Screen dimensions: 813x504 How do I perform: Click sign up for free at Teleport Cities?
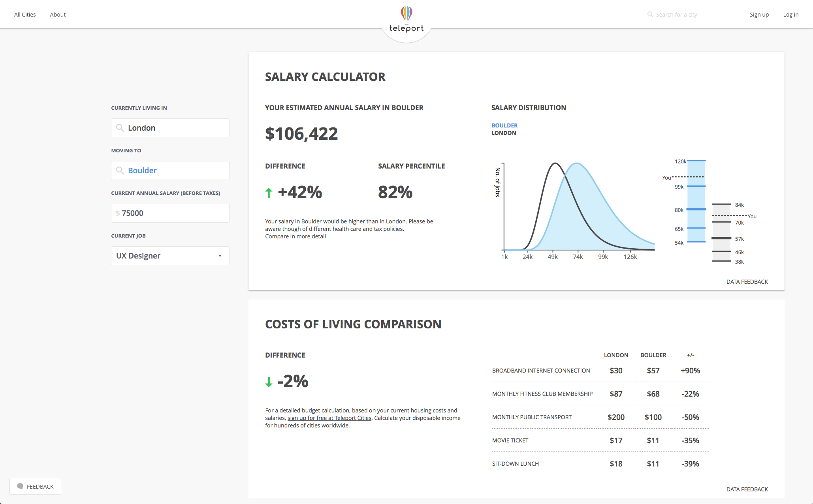point(329,418)
